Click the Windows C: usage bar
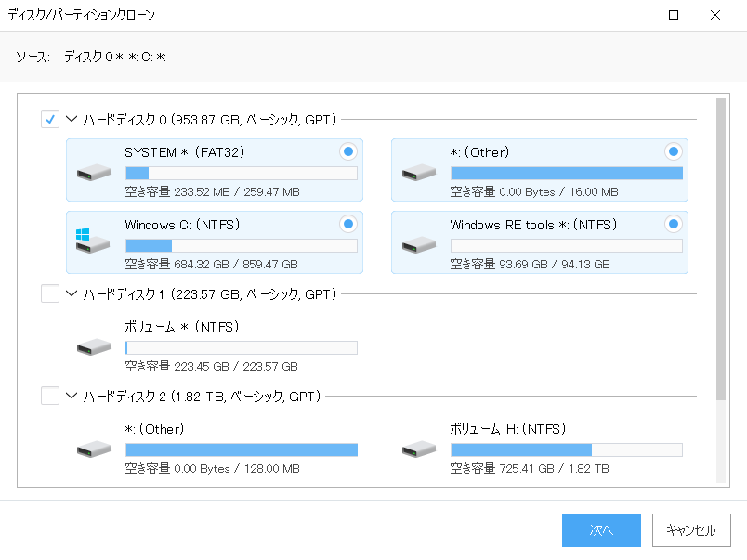 [242, 245]
